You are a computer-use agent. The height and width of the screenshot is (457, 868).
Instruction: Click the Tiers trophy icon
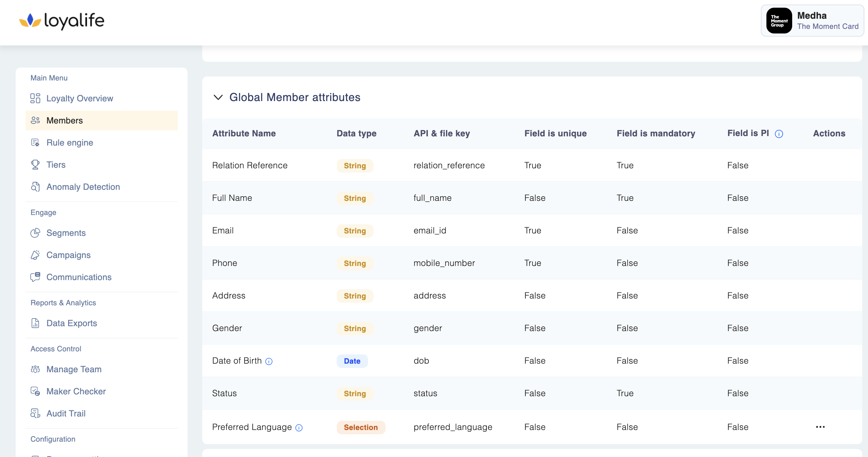pyautogui.click(x=35, y=165)
